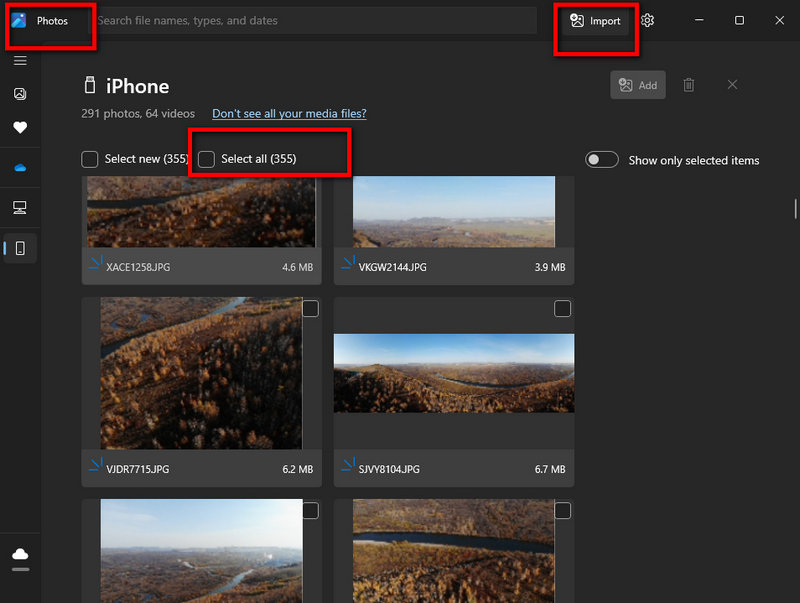Click the SJVY8104.JPG file name
This screenshot has height=603, width=800.
pos(389,469)
